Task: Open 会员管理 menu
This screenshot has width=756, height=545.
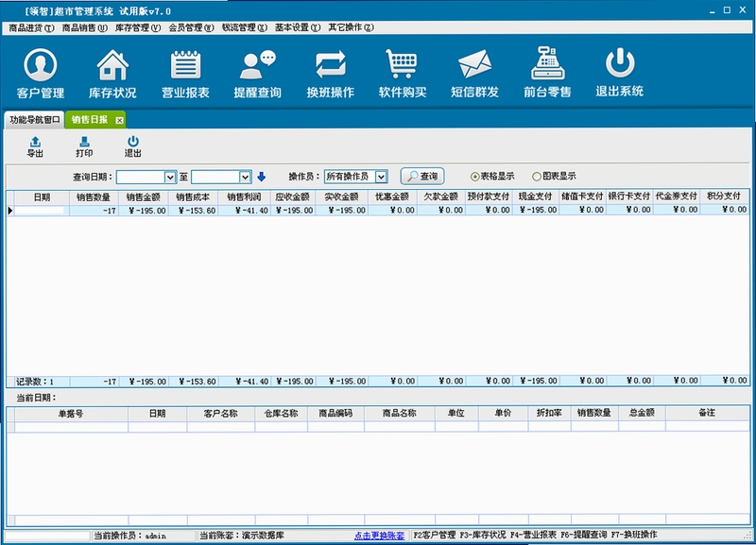Action: 191,28
